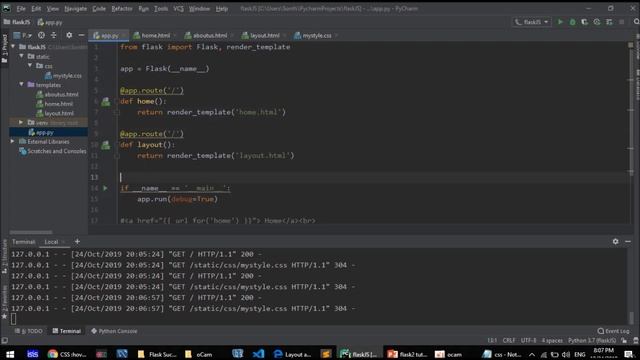Open terminal panel settings gear
The width and height of the screenshot is (640, 360).
(616, 242)
